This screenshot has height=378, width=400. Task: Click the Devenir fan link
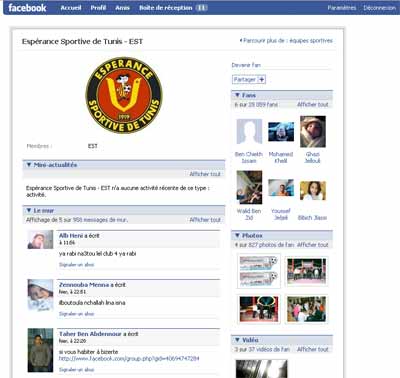coord(246,65)
